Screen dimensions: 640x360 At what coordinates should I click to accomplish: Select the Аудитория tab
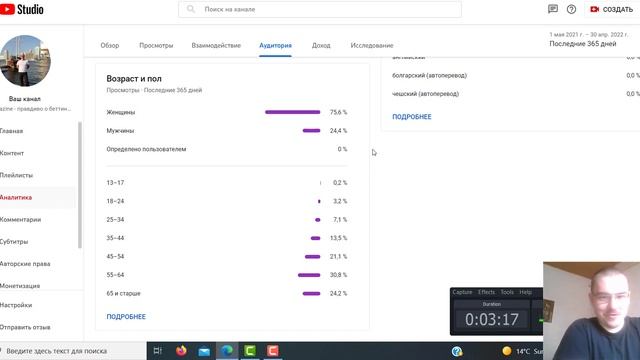(x=276, y=45)
